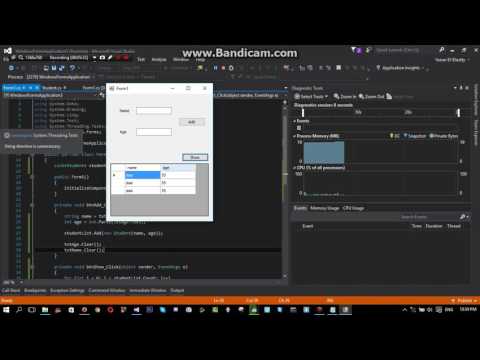The image size is (480, 360).
Task: Open Diagnostic Tools window position dropdown
Action: tap(455, 88)
